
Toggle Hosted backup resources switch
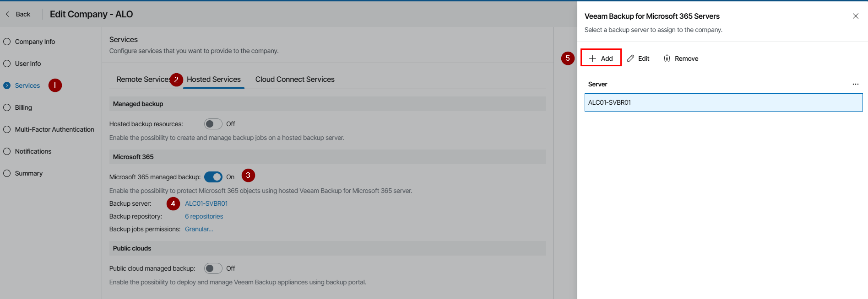coord(213,124)
